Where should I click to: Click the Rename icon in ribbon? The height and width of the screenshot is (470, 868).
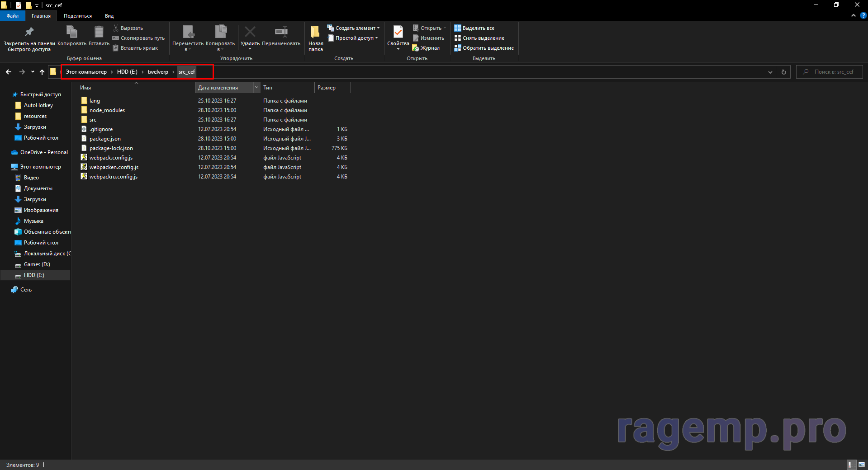(281, 33)
